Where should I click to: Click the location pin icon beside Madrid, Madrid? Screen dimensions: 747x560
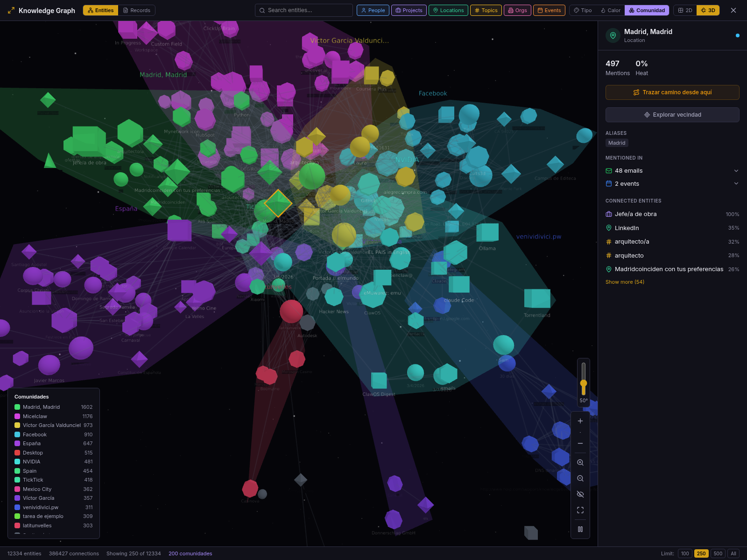point(613,35)
